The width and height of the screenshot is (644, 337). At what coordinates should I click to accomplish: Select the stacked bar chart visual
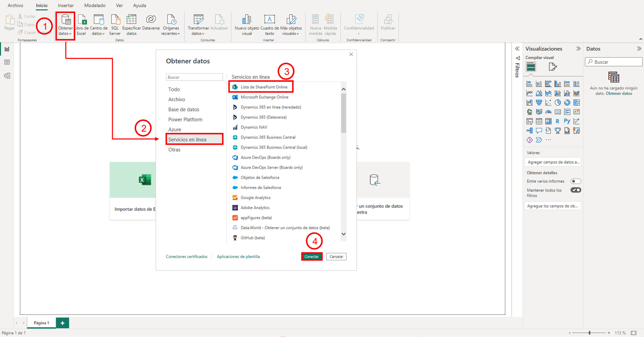(x=530, y=84)
